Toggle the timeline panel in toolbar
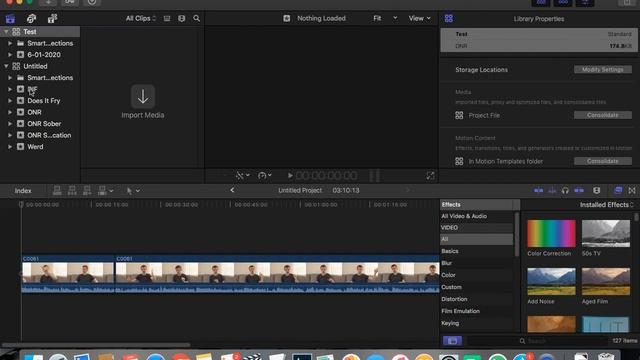This screenshot has height=360, width=640. 562,3
